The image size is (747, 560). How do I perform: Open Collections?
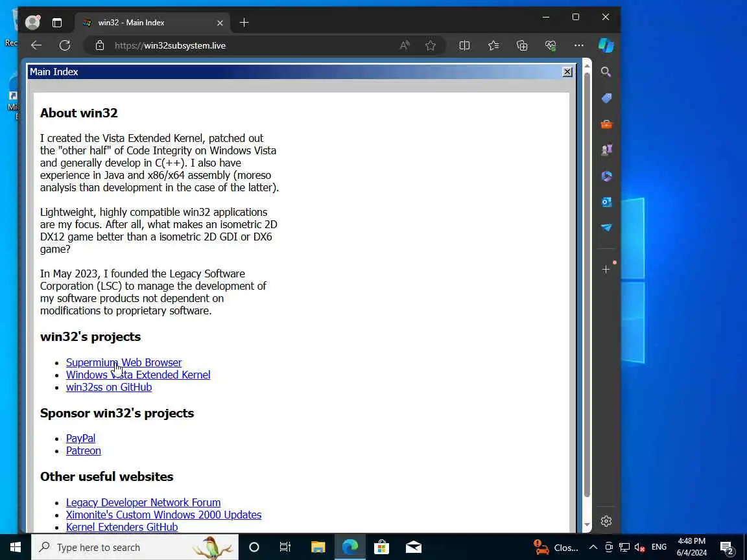coord(522,46)
